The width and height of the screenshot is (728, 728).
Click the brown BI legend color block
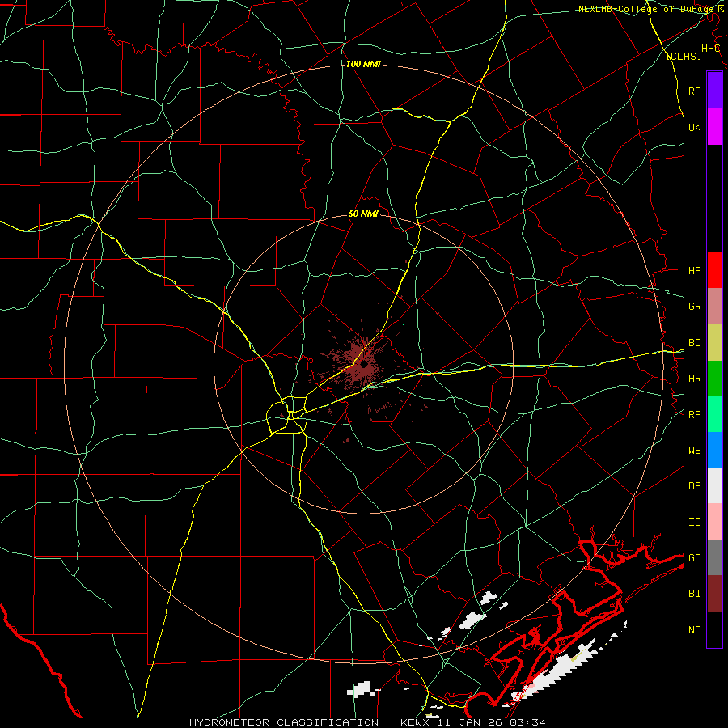[x=714, y=594]
